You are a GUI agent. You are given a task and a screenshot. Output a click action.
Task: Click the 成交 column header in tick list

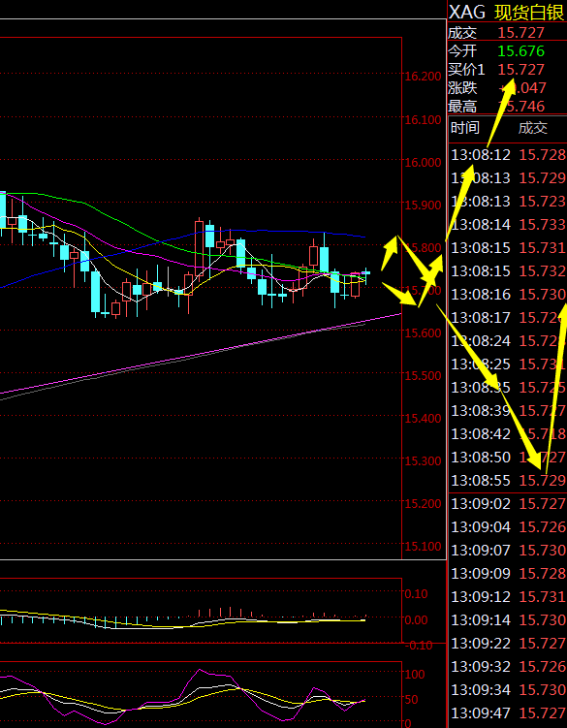click(533, 128)
